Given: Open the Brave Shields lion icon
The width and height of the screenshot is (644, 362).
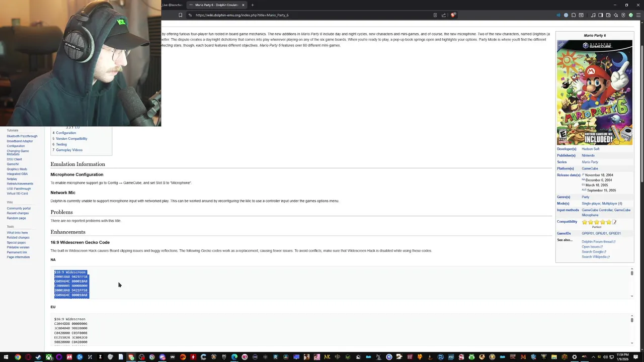Looking at the screenshot, I should 453,15.
